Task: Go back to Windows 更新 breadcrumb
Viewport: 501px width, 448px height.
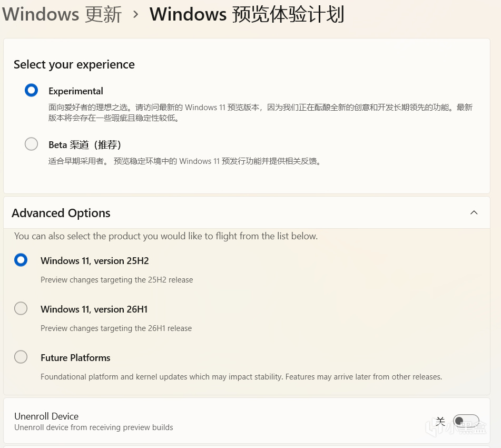Action: coord(62,14)
